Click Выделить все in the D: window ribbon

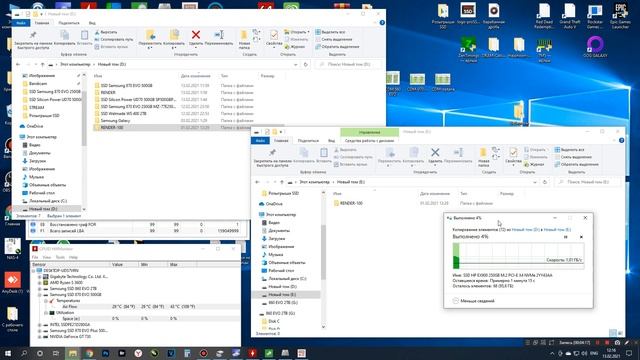[330, 32]
